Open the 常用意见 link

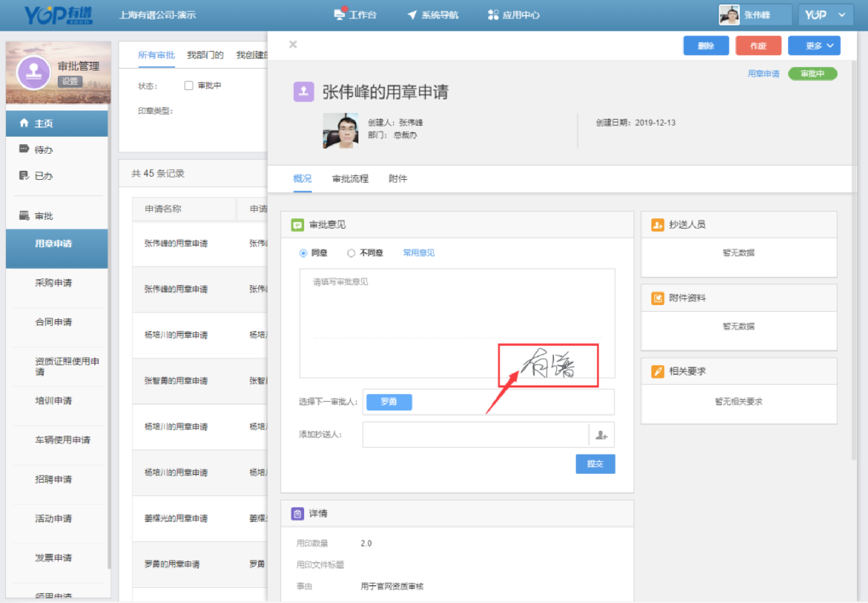[x=419, y=253]
